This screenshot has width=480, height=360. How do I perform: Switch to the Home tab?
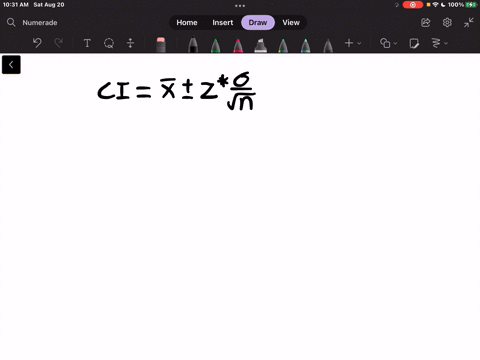pos(187,23)
